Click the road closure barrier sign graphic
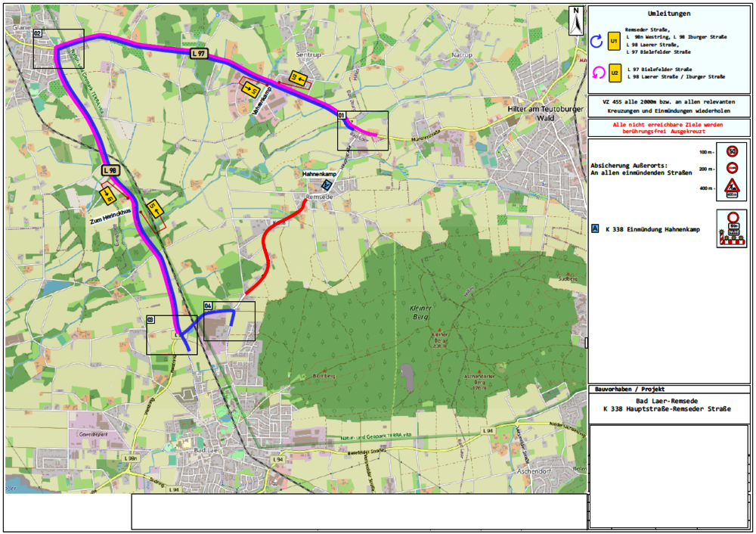 coord(731,229)
